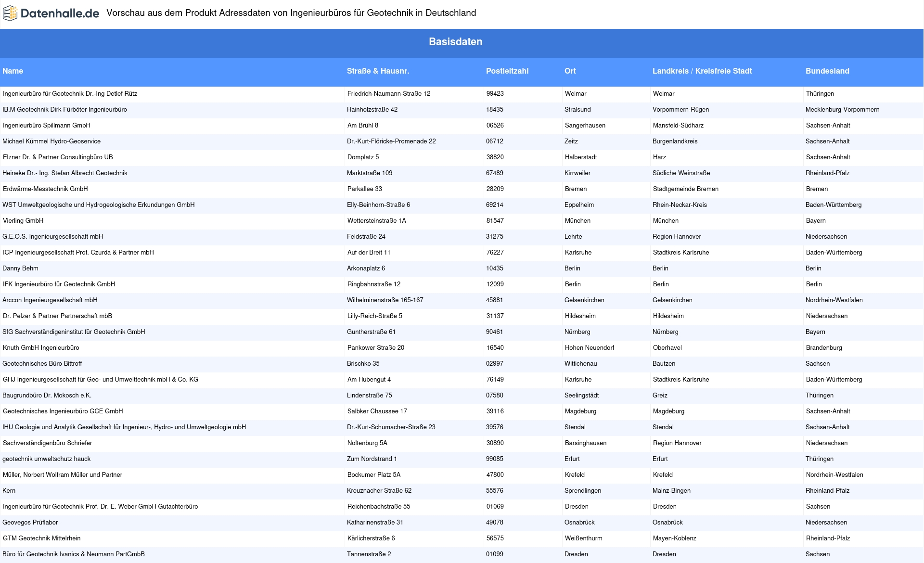Screen dimensions: 924x563
Task: Click postal code 81547
Action: pyautogui.click(x=495, y=221)
